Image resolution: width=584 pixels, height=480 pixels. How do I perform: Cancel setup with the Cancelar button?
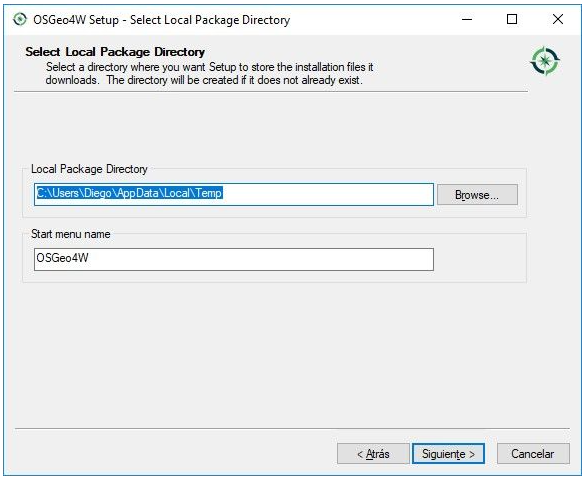[x=533, y=454]
